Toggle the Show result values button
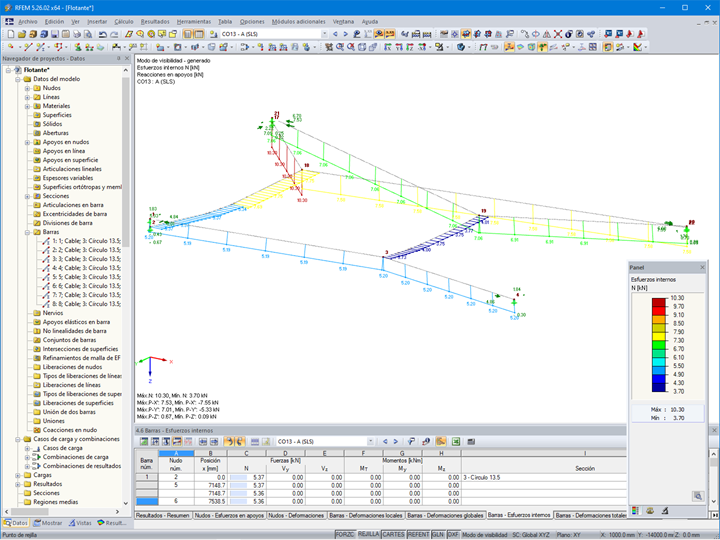The image size is (720, 540). (x=390, y=34)
